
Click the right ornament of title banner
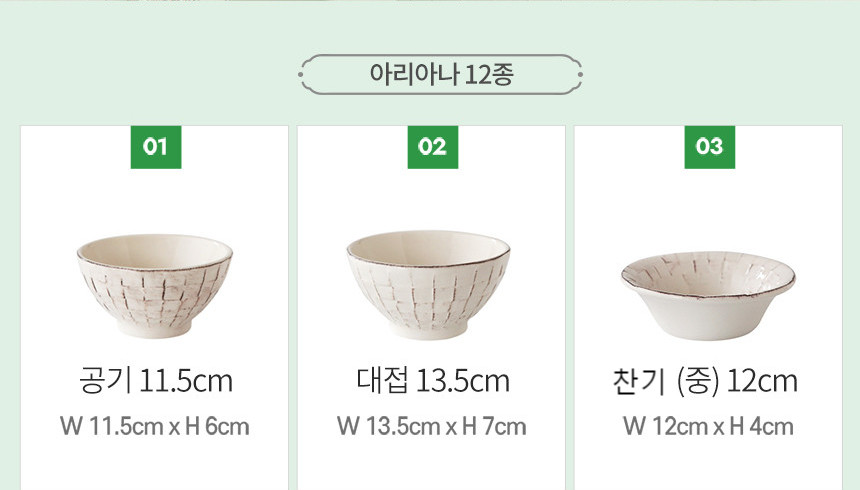577,75
